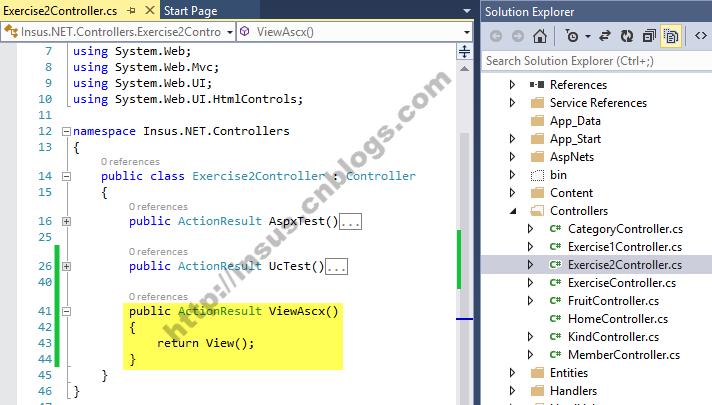Collapse the ViewAscx method outline

click(x=66, y=311)
